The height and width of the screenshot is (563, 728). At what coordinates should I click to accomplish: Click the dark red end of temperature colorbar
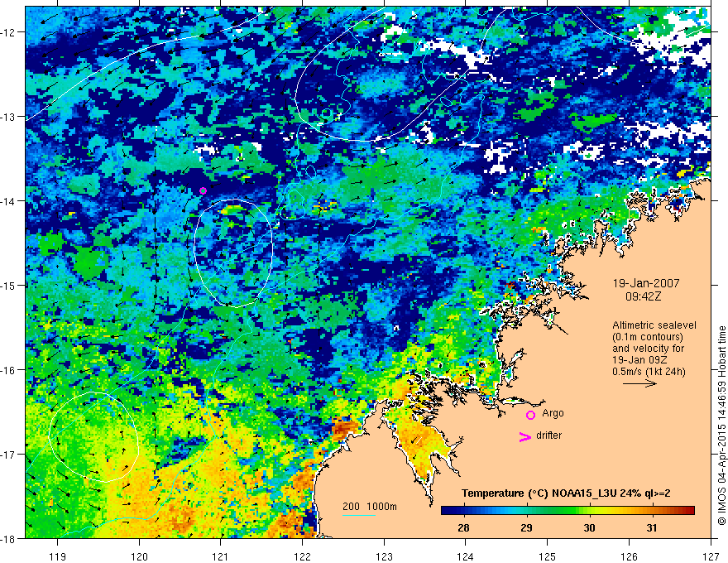point(688,511)
